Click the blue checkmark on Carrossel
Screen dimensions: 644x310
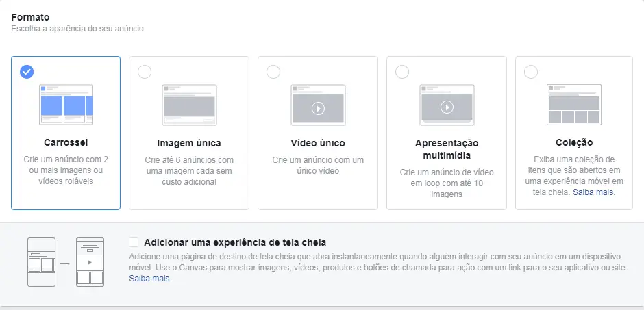tap(27, 72)
